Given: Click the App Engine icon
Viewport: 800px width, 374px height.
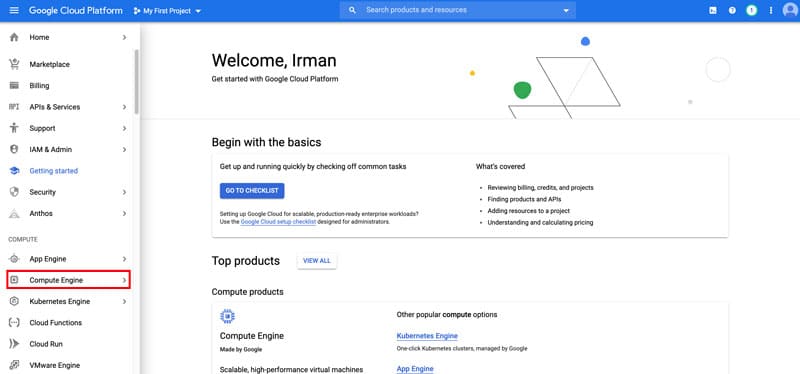Looking at the screenshot, I should pos(14,259).
